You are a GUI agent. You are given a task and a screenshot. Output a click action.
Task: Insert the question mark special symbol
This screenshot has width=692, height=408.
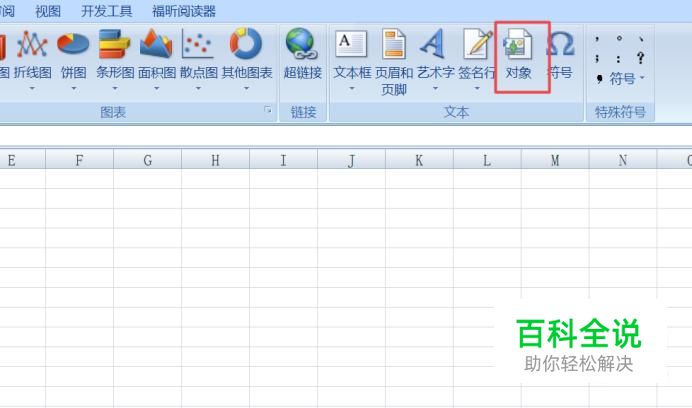[x=641, y=58]
